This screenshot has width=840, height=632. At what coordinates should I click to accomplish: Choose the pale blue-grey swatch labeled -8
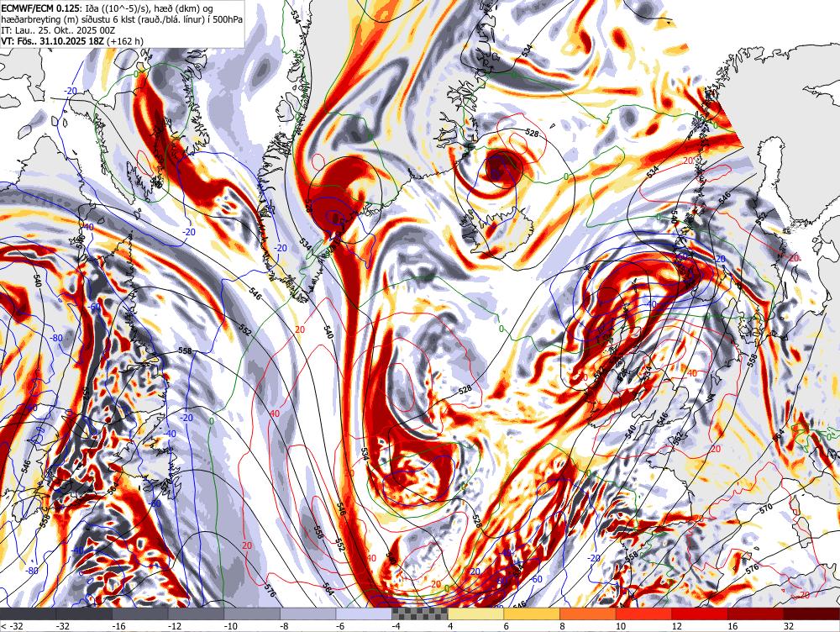(308, 614)
